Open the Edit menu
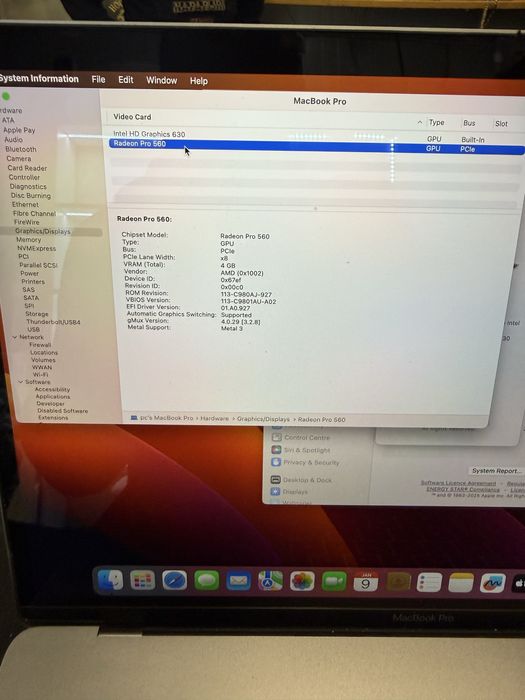 (x=126, y=80)
